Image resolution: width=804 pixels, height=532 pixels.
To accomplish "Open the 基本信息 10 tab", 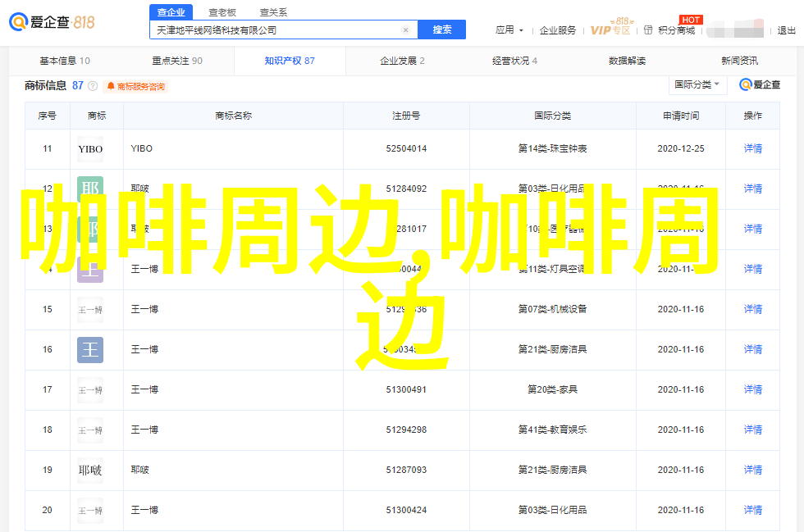I will tap(65, 61).
